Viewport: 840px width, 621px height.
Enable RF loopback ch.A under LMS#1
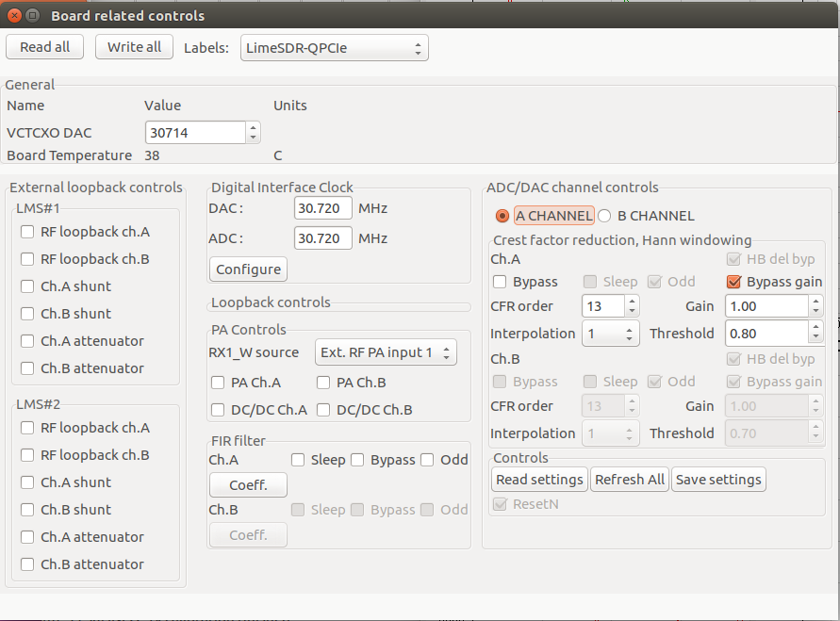pyautogui.click(x=26, y=231)
